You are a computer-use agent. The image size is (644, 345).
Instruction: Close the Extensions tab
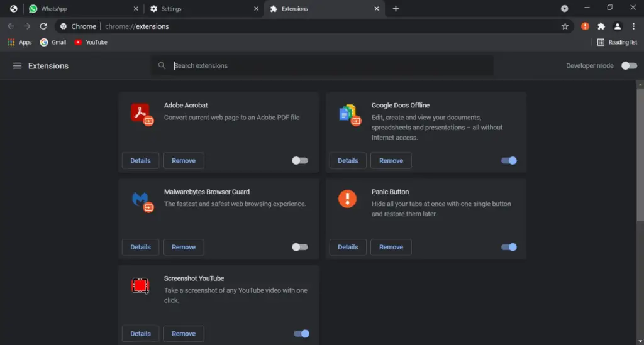[x=377, y=9]
